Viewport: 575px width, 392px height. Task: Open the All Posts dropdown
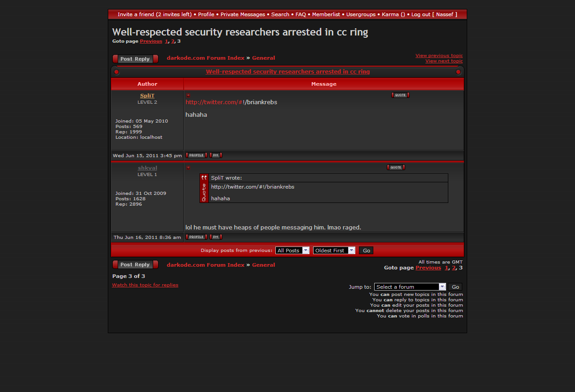(x=292, y=251)
